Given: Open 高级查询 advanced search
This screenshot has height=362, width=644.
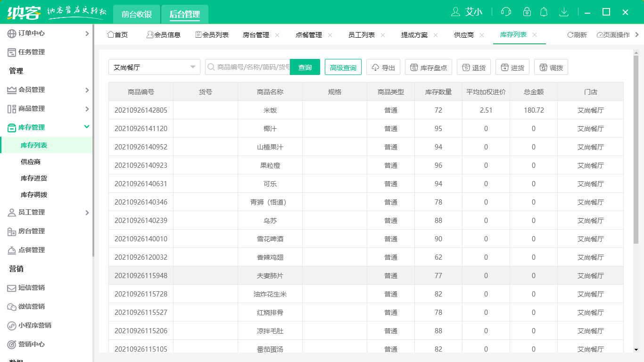Looking at the screenshot, I should pyautogui.click(x=343, y=66).
